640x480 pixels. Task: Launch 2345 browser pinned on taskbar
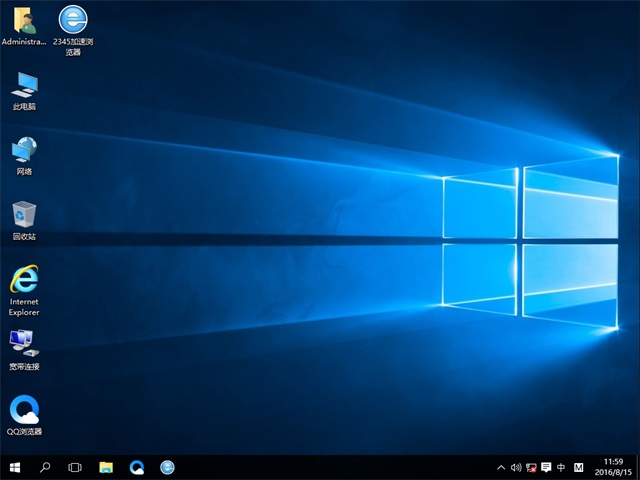click(x=167, y=467)
